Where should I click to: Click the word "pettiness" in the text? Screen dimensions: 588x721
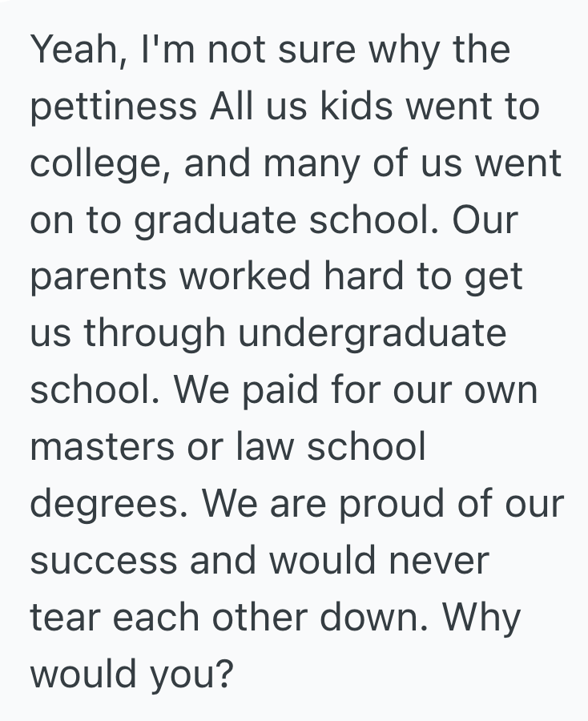(x=113, y=107)
